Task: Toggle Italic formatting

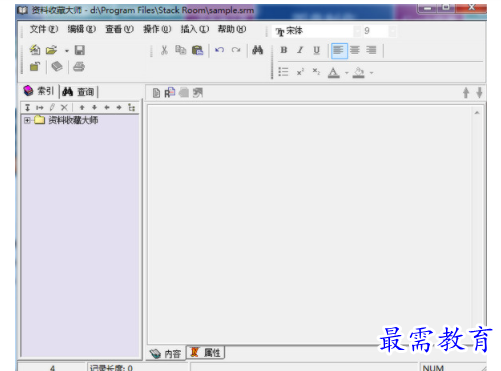Action: point(300,50)
